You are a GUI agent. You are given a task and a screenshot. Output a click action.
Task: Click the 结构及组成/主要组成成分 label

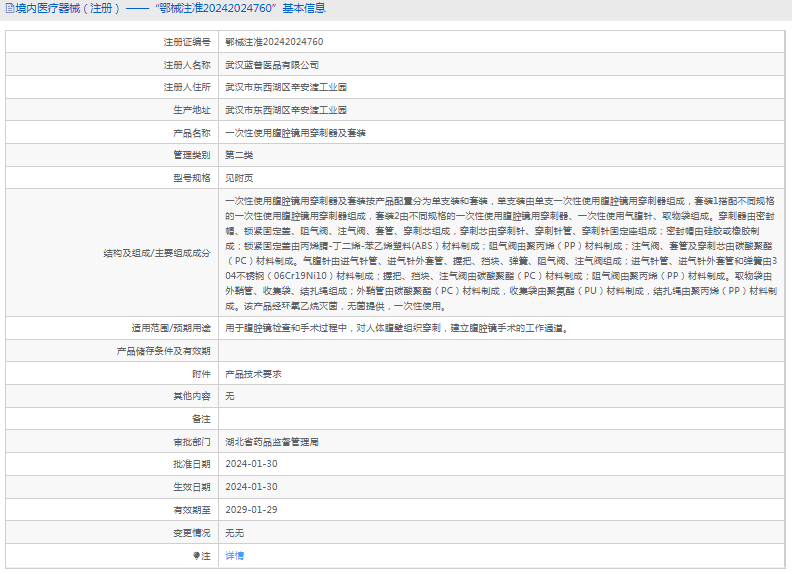point(157,253)
